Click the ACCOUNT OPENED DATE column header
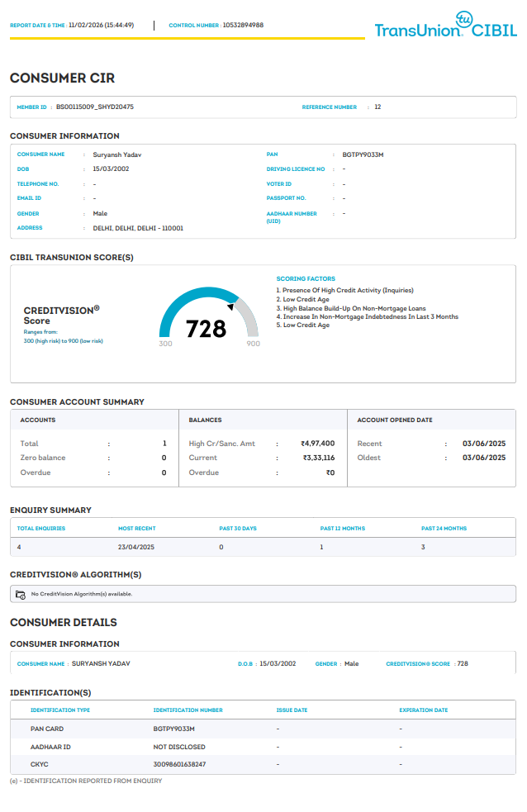The image size is (527, 812). point(395,420)
